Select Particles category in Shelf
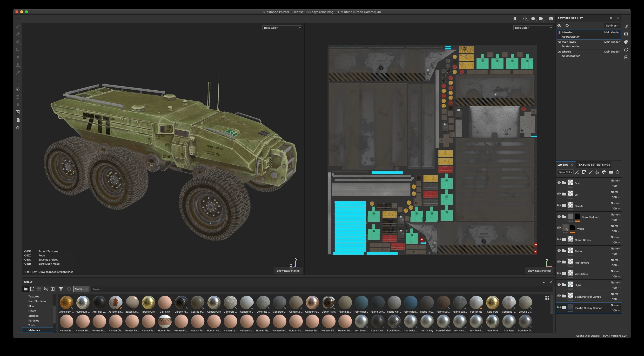The height and width of the screenshot is (356, 644). [34, 321]
